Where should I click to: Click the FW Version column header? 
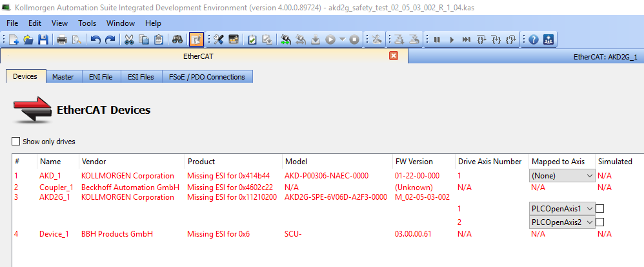(x=424, y=161)
